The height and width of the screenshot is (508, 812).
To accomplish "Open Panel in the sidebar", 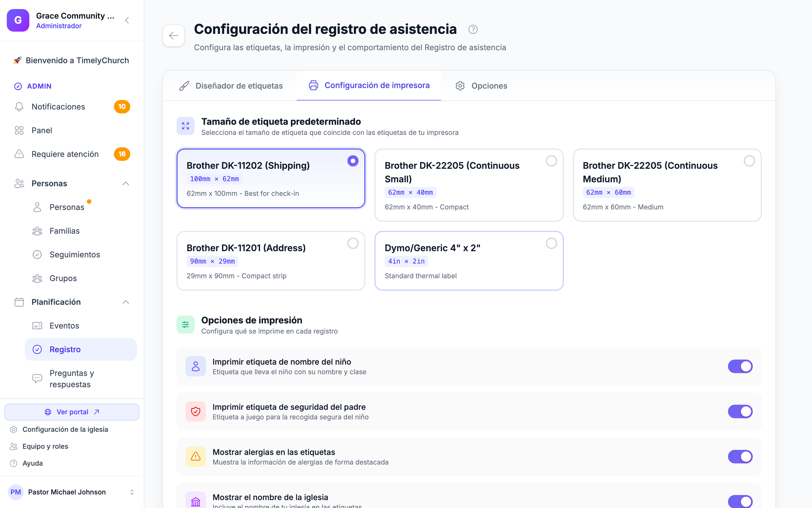I will [72, 130].
